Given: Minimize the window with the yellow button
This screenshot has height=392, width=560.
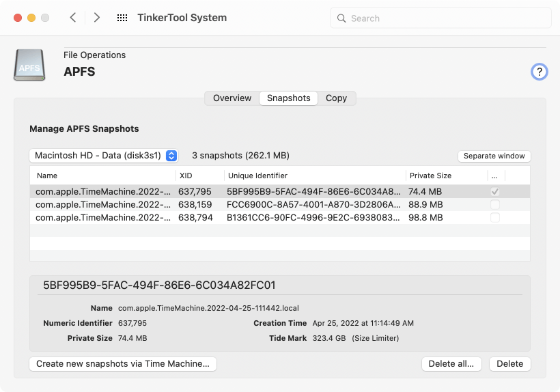Looking at the screenshot, I should tap(31, 18).
